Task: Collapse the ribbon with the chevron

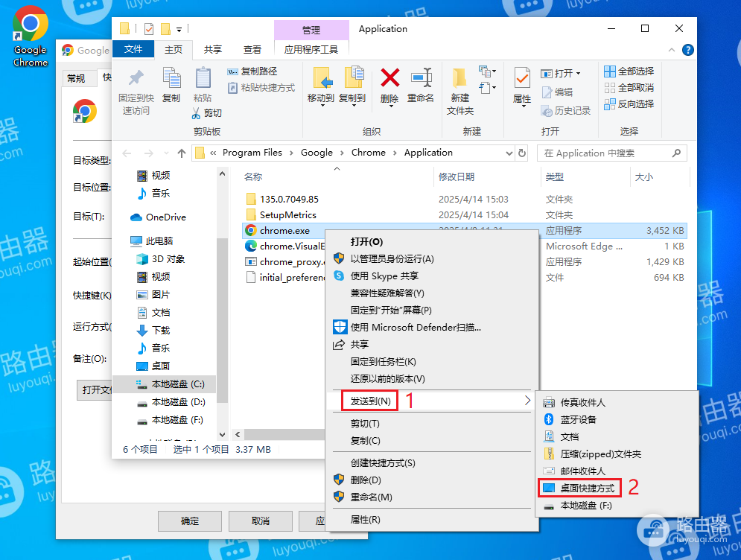Action: [x=672, y=50]
